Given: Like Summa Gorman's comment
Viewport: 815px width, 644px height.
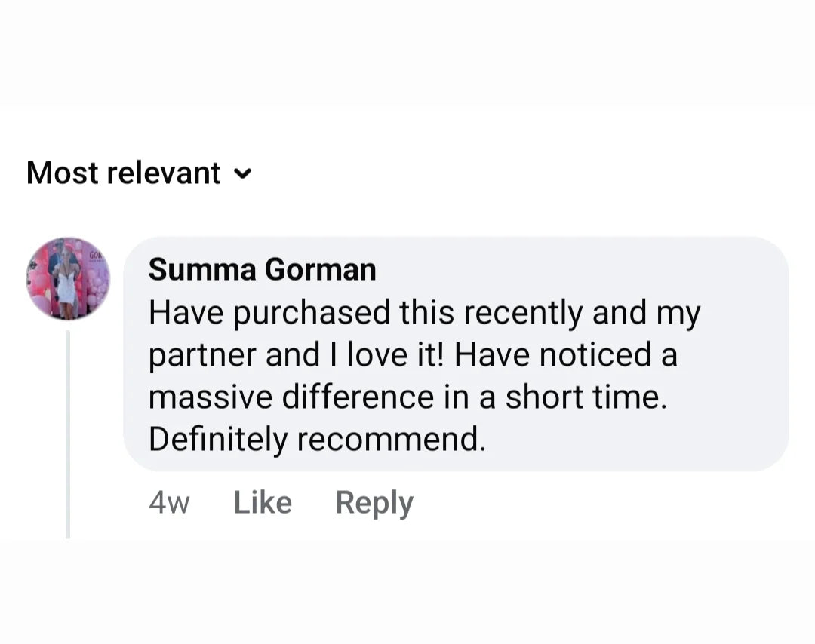Looking at the screenshot, I should (x=263, y=502).
